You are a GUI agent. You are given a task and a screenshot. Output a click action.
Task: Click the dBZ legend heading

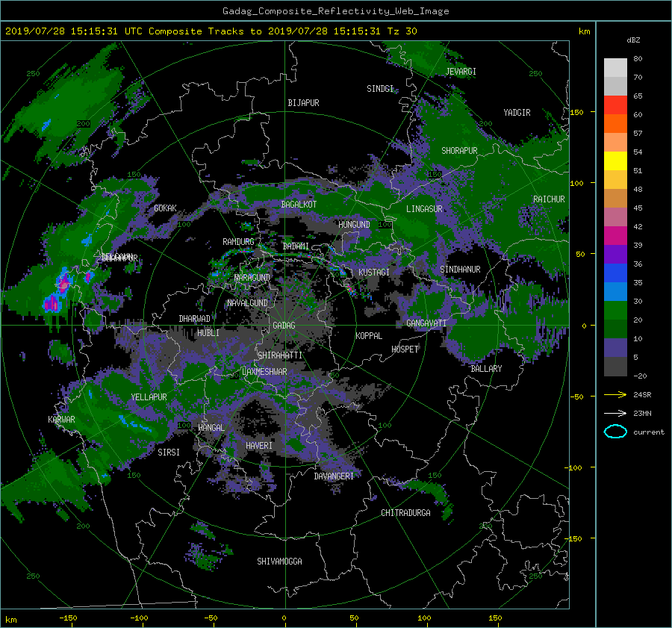pos(633,40)
